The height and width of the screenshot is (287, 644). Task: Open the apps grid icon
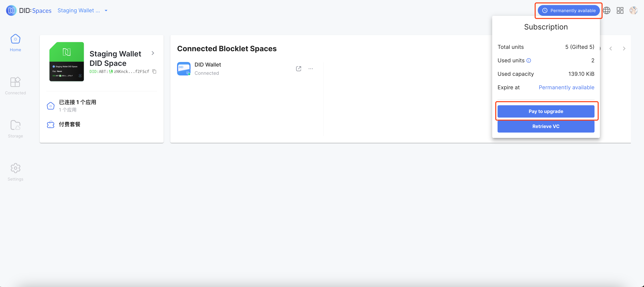point(620,10)
